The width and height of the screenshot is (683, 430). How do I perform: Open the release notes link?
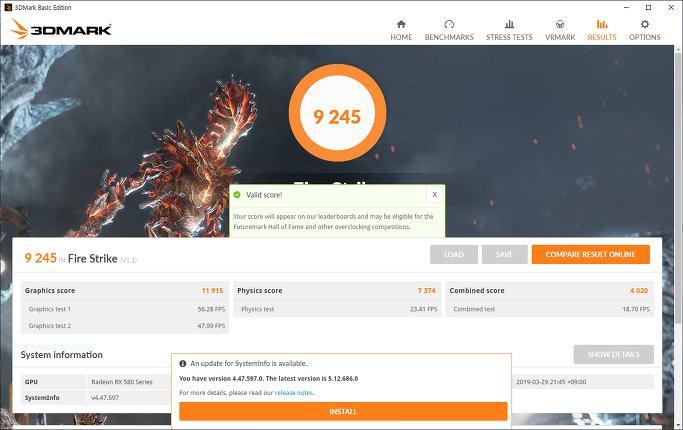click(294, 393)
